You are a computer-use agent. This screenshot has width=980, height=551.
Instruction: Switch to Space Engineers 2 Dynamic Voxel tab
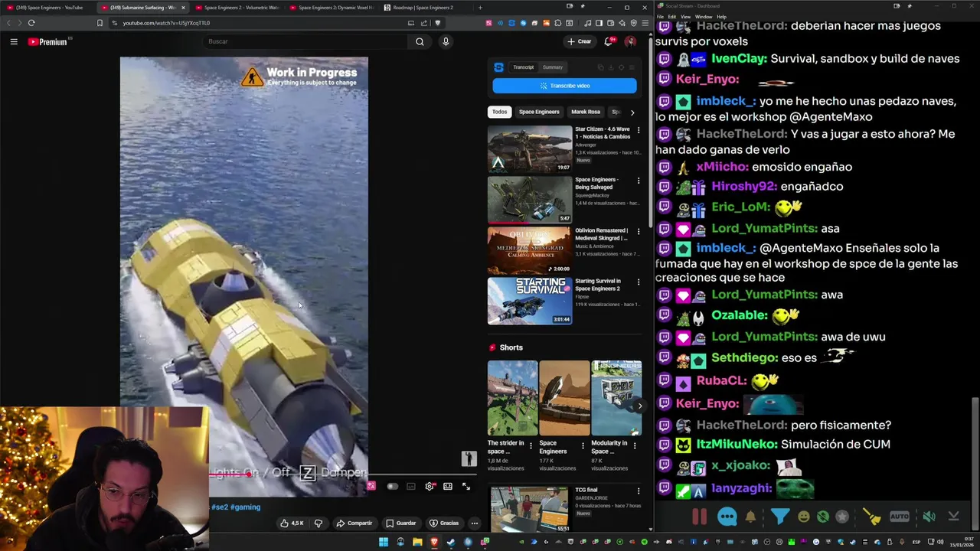332,8
